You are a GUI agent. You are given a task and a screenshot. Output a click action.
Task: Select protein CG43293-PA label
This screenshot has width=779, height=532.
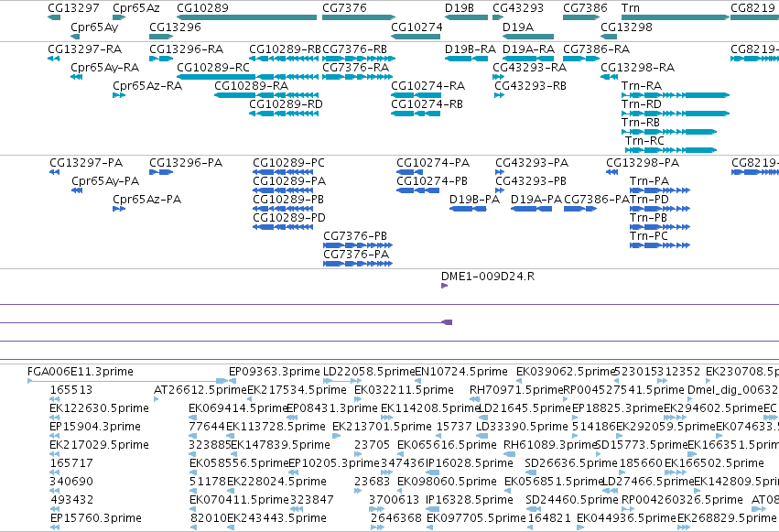[532, 163]
